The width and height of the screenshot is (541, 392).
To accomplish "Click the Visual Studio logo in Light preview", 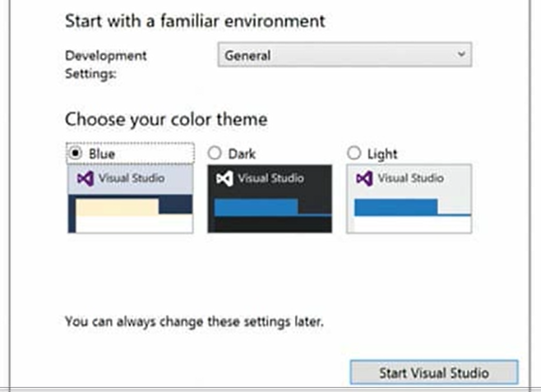I will 364,178.
